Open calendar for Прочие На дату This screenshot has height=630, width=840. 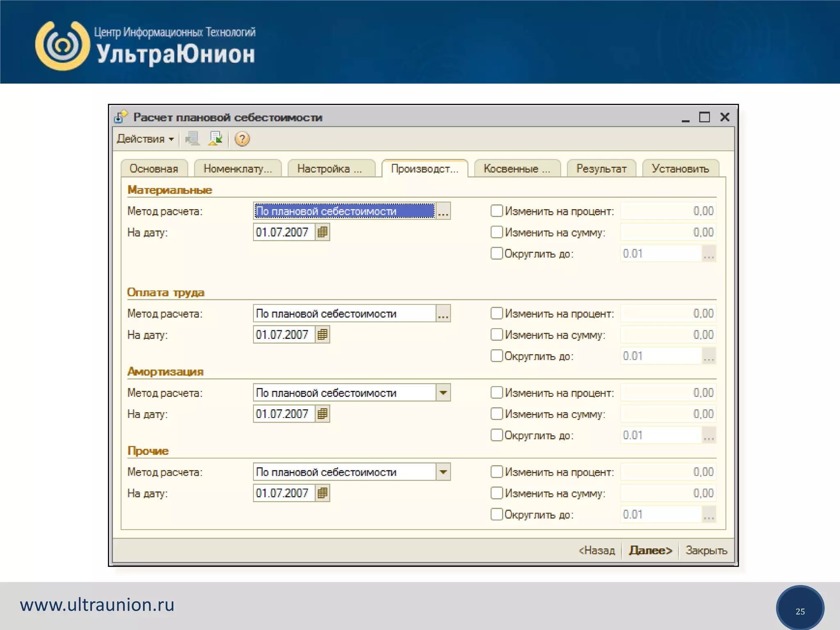(x=322, y=493)
